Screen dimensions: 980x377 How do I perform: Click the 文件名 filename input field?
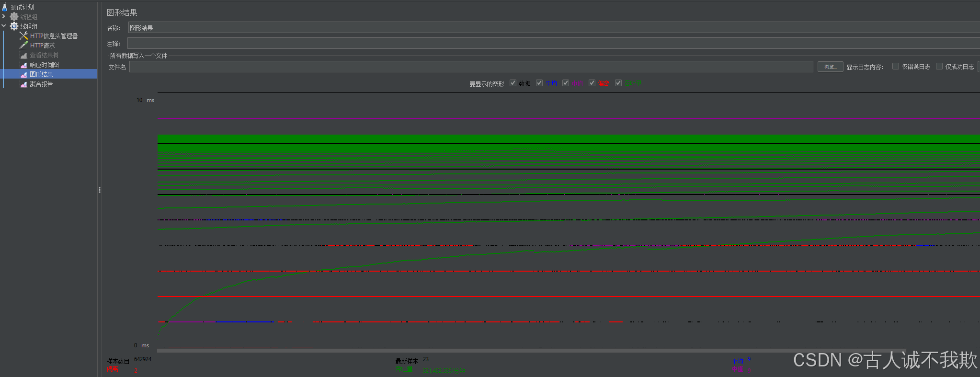click(x=471, y=67)
